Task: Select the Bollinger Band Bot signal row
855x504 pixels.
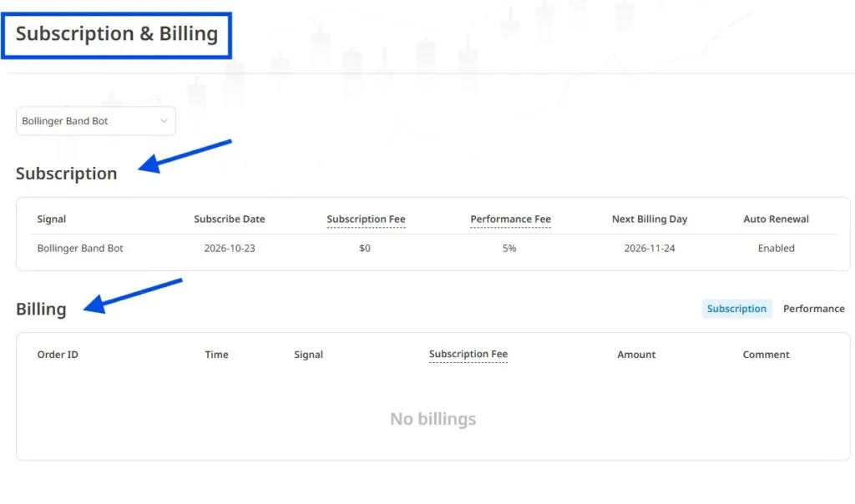Action: point(433,249)
